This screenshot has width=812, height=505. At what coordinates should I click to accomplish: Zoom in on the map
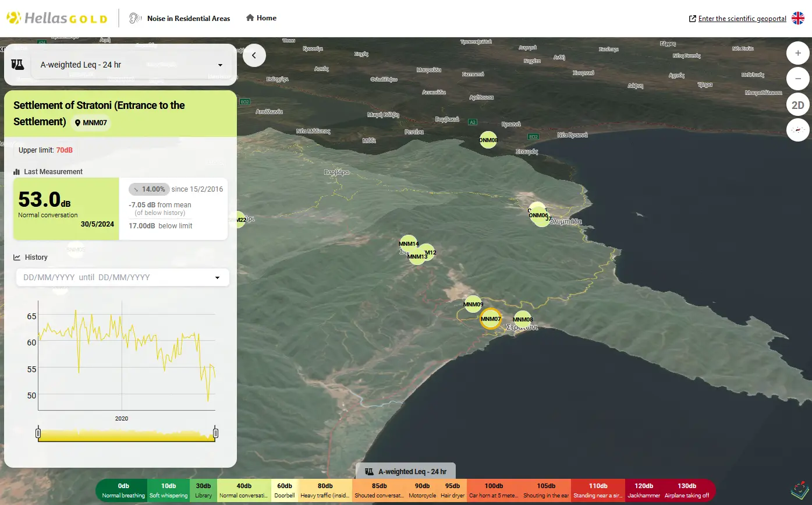[798, 53]
